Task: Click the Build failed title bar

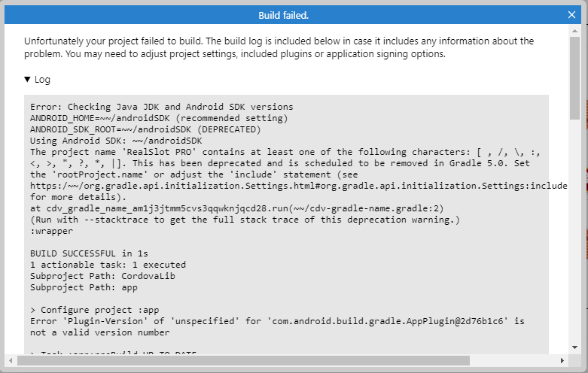Action: tap(284, 15)
